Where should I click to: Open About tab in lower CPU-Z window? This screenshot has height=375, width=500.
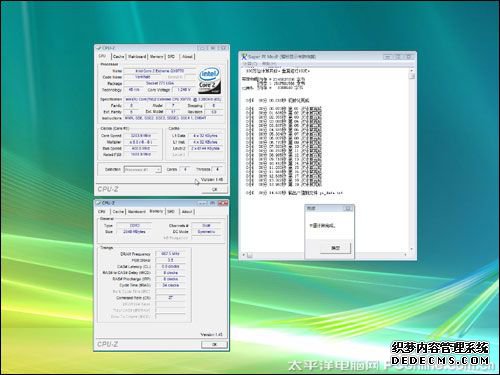pos(187,212)
